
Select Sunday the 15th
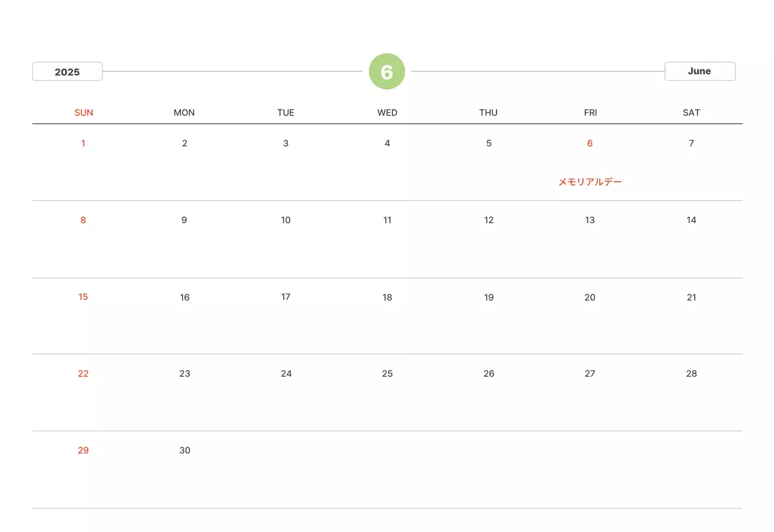pyautogui.click(x=83, y=297)
